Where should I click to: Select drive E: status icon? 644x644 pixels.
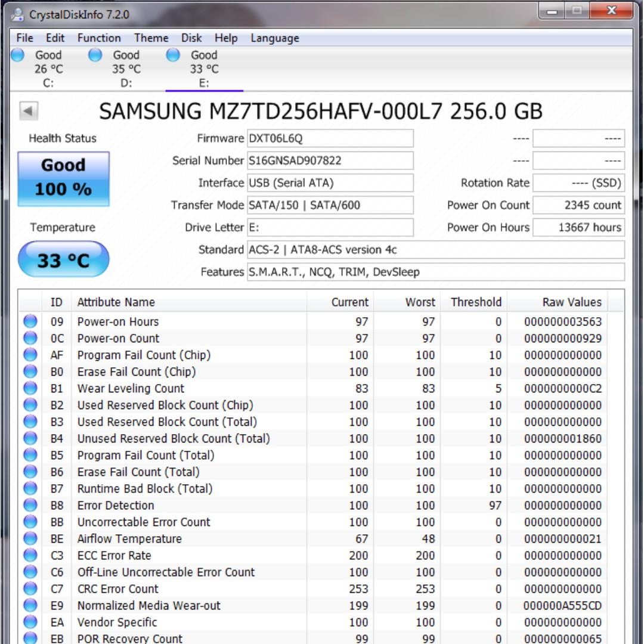pyautogui.click(x=173, y=55)
